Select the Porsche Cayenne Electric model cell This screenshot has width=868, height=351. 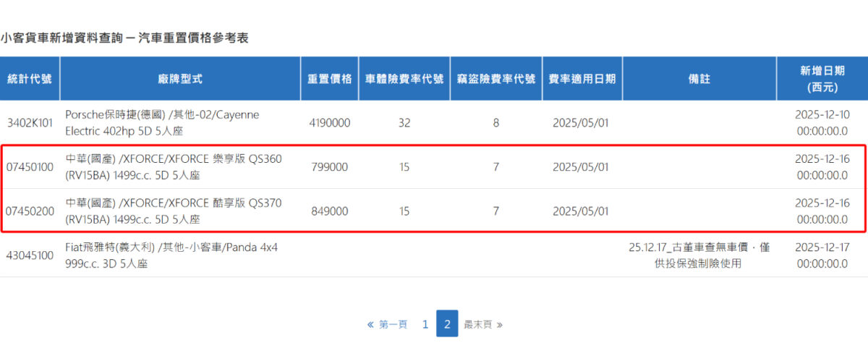tap(162, 123)
